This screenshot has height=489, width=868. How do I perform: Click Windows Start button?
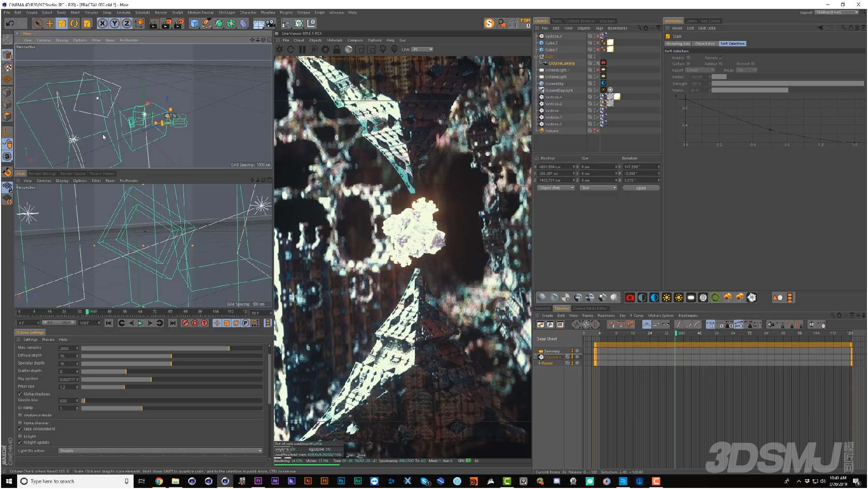click(x=9, y=481)
